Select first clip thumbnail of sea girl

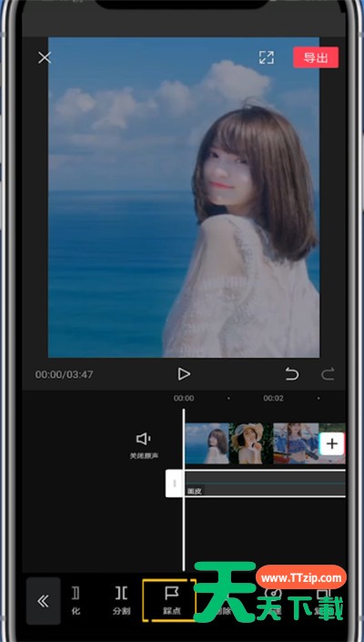point(207,443)
